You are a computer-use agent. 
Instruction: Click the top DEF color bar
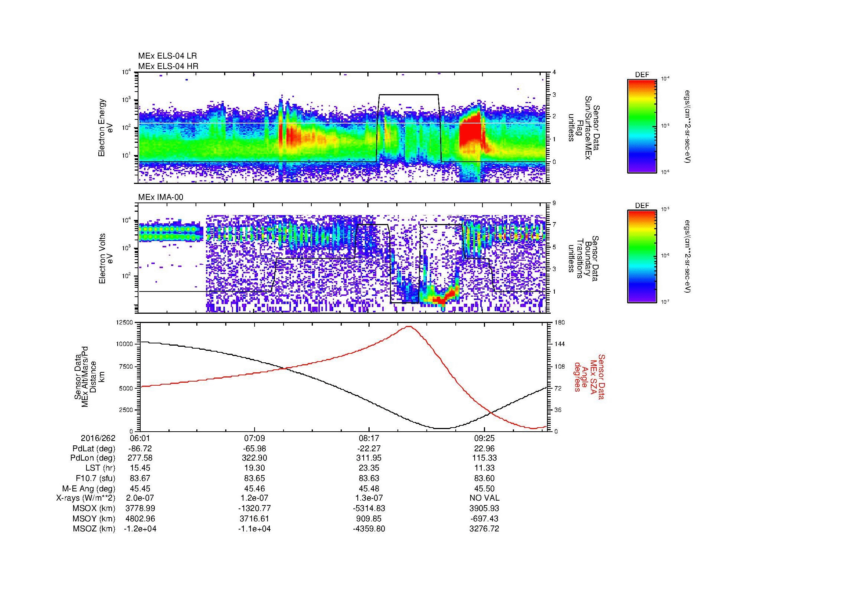(x=642, y=126)
